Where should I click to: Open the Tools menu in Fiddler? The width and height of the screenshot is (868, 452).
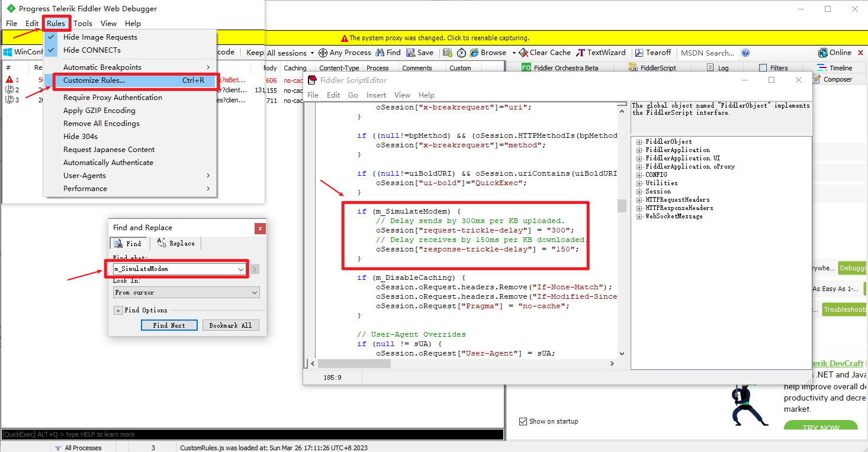click(83, 23)
